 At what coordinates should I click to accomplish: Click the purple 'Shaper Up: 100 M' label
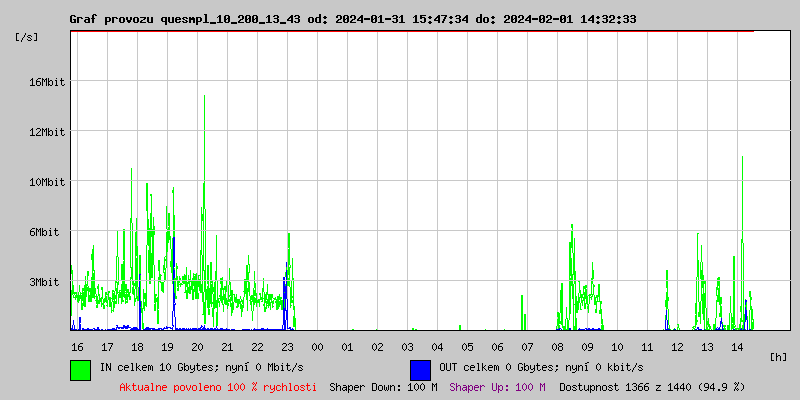pos(497,386)
